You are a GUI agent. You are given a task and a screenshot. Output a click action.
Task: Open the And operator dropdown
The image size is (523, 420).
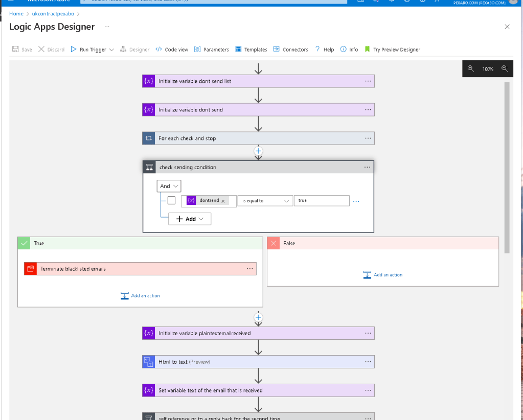click(169, 186)
